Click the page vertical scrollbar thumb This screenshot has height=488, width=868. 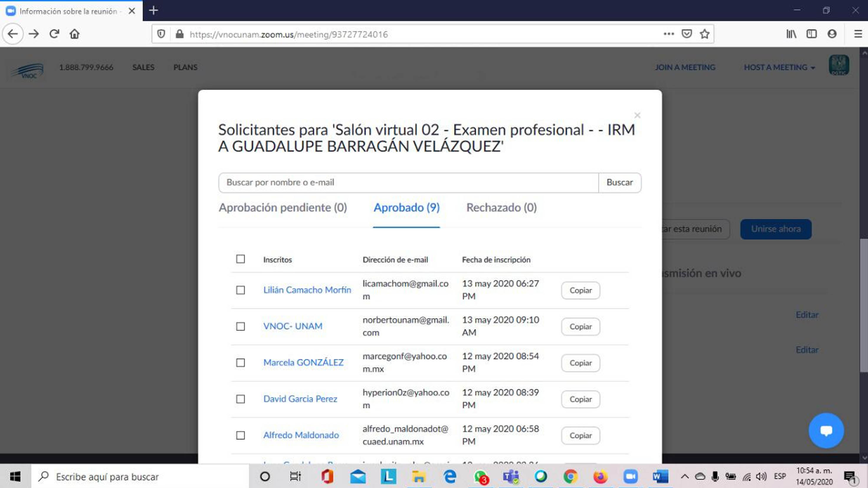coord(864,305)
